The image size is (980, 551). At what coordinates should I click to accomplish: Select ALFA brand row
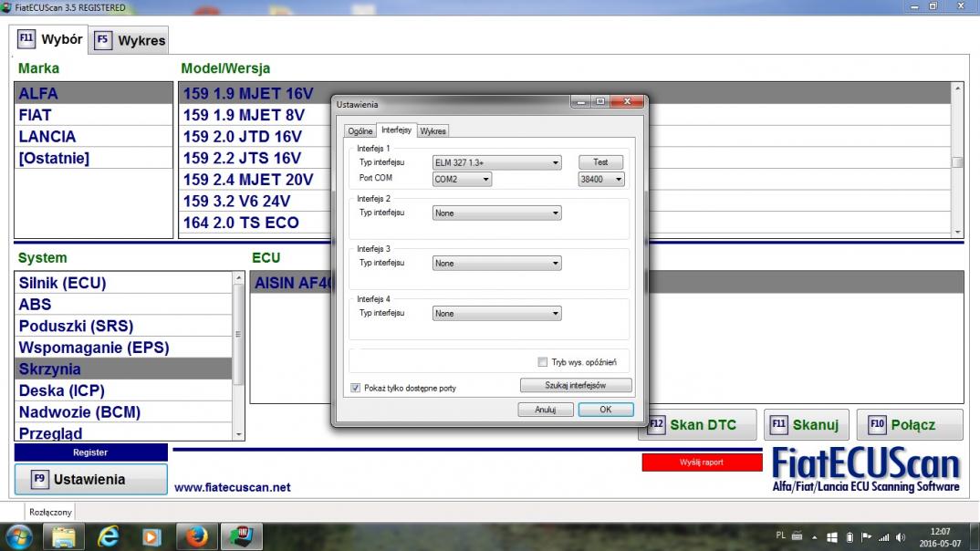(93, 93)
